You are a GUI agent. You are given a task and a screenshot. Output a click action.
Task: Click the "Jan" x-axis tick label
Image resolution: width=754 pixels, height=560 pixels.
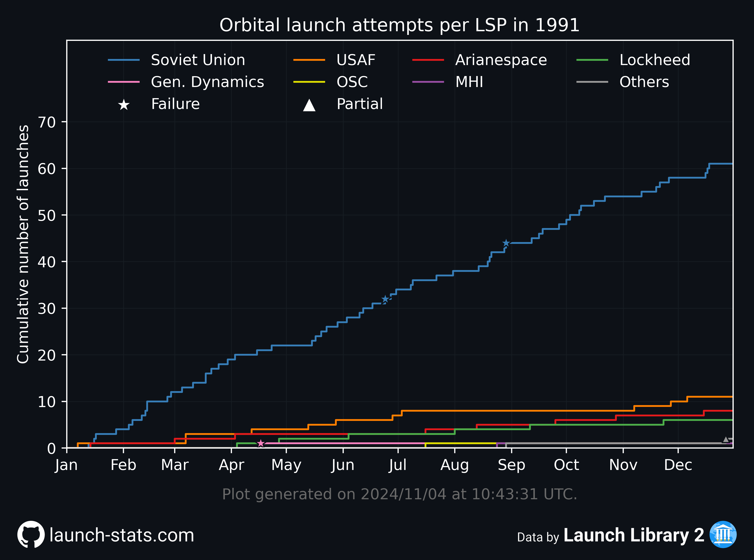pyautogui.click(x=66, y=465)
